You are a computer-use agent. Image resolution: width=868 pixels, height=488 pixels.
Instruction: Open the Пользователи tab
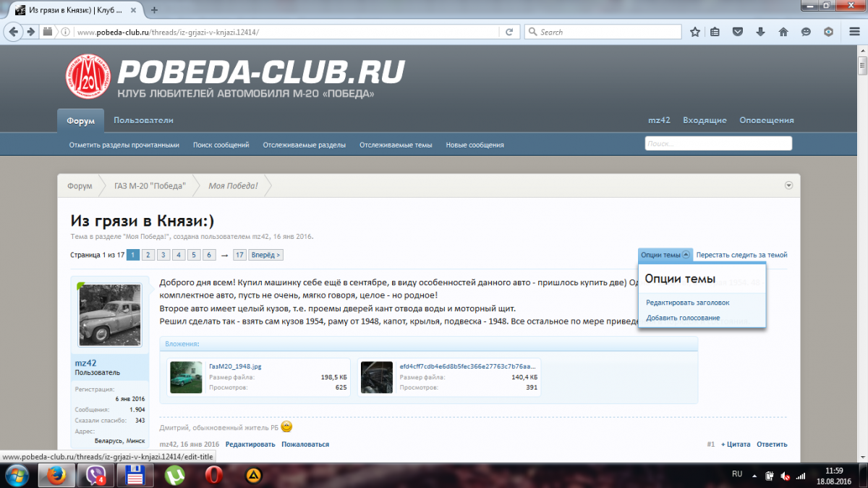[143, 120]
